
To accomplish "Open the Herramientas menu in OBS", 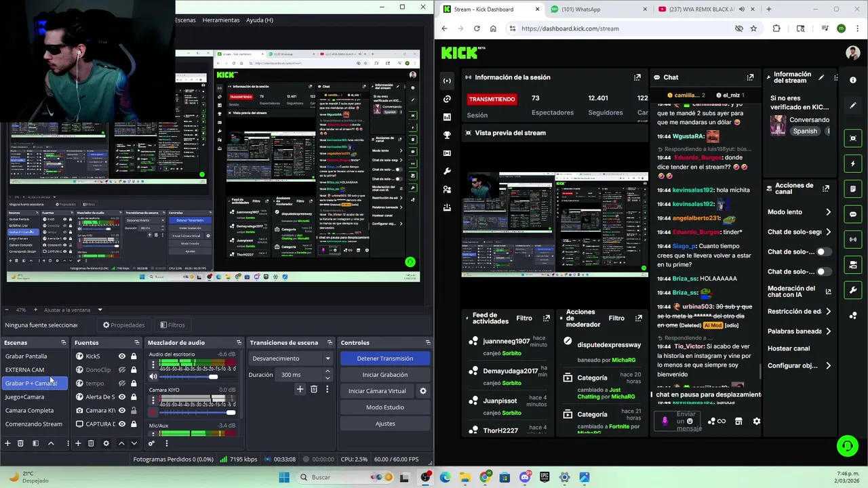I will pyautogui.click(x=221, y=20).
